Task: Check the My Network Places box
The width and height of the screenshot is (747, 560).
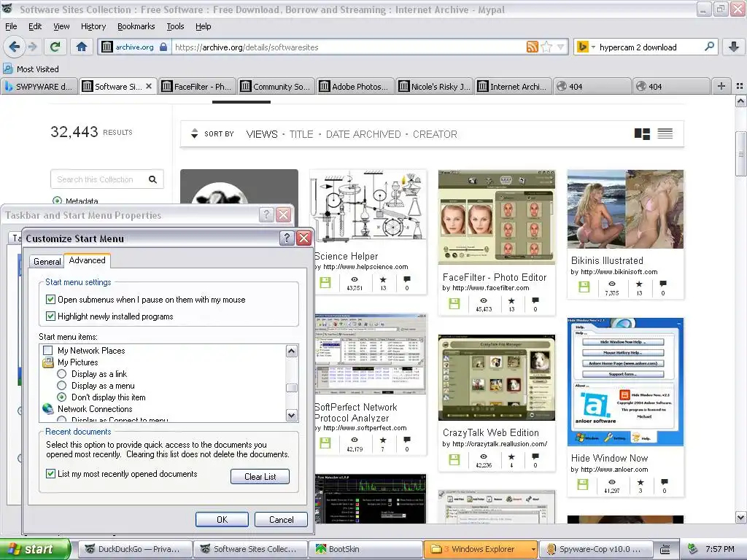Action: pos(47,351)
